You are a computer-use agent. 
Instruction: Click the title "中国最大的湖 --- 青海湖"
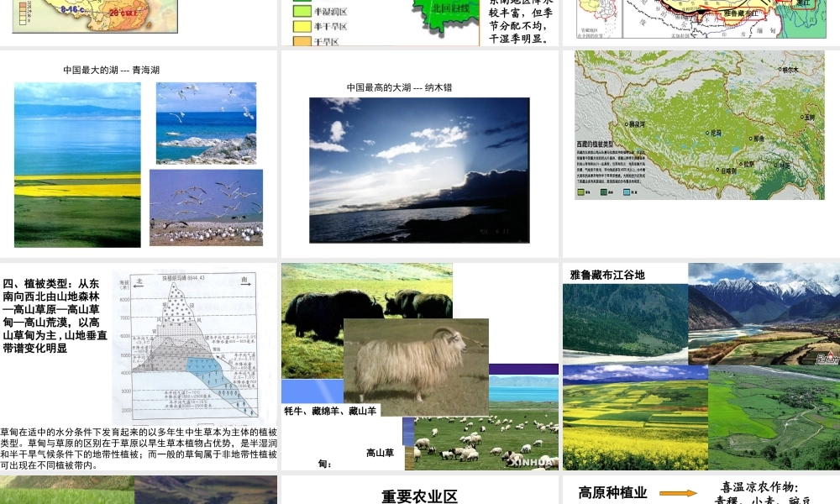[x=112, y=70]
